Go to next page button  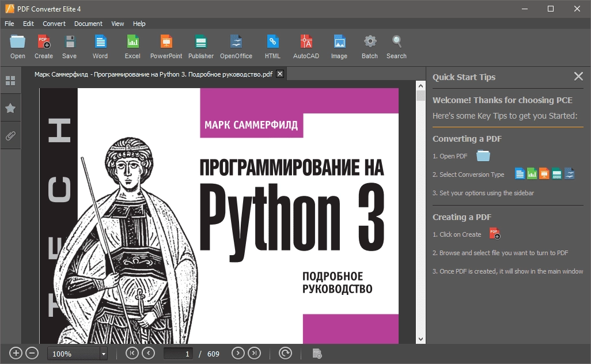238,353
